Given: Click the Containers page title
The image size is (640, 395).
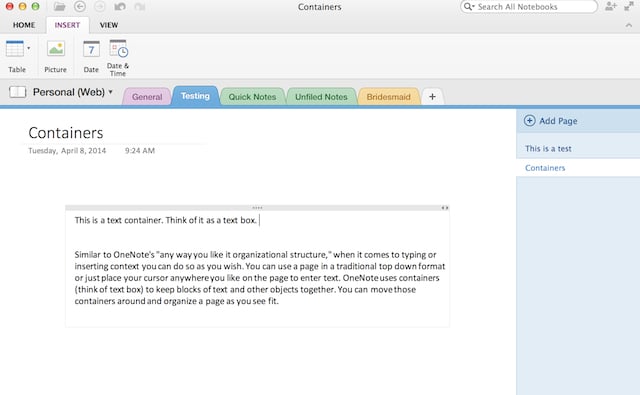Looking at the screenshot, I should 66,133.
